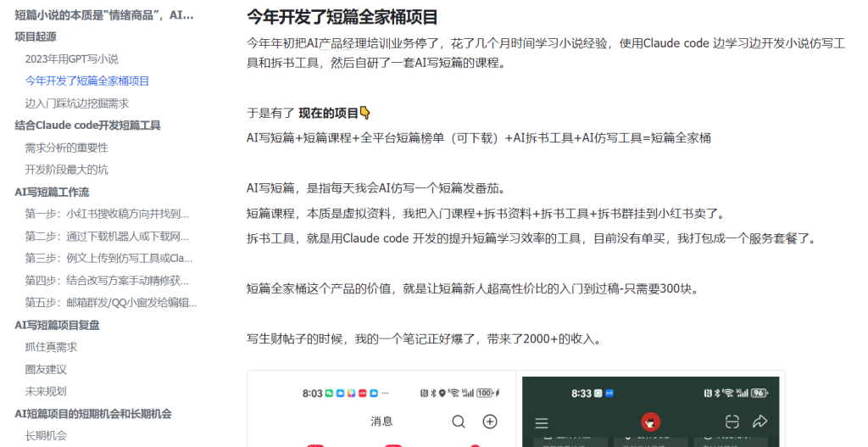Open outline item 短篇小说的本质是"情绪商品"
The width and height of the screenshot is (868, 447).
104,15
